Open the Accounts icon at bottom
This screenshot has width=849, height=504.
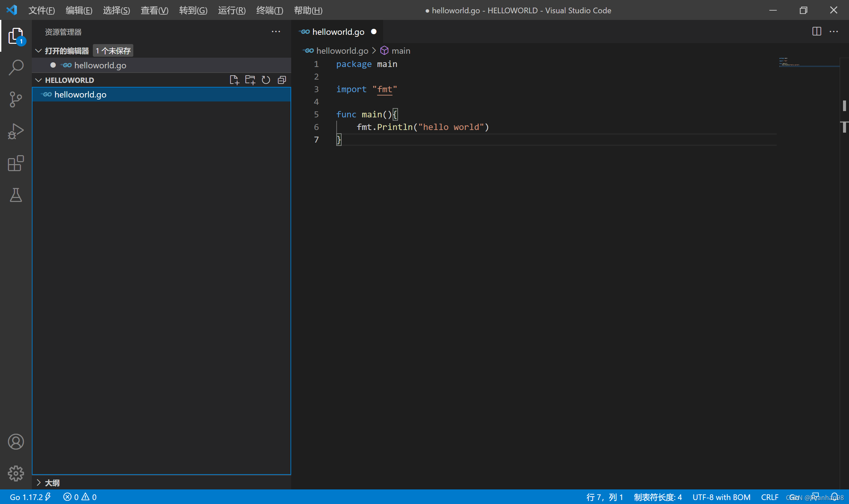click(x=16, y=442)
